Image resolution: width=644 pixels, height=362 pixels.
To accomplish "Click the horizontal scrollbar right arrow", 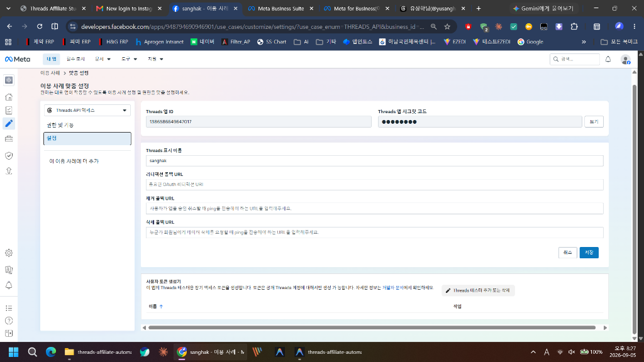I will coord(605,327).
